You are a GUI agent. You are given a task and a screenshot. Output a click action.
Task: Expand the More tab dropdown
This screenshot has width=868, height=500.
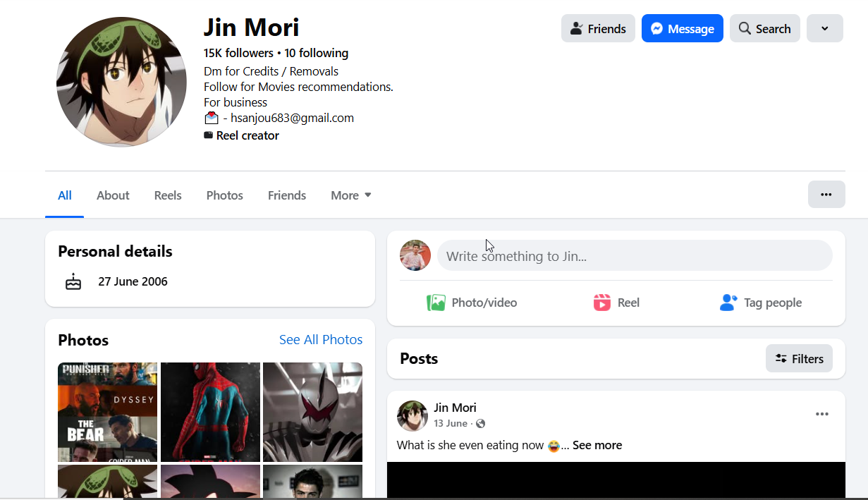pyautogui.click(x=351, y=195)
